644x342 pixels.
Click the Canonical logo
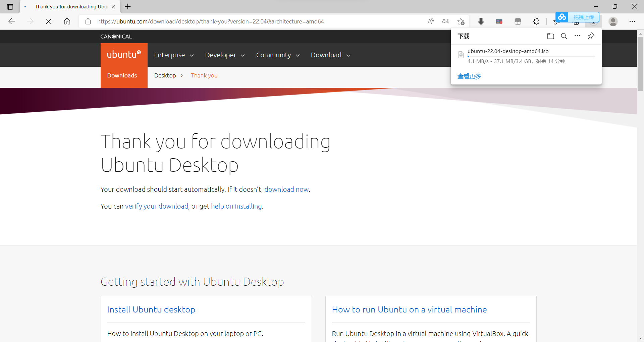click(116, 36)
